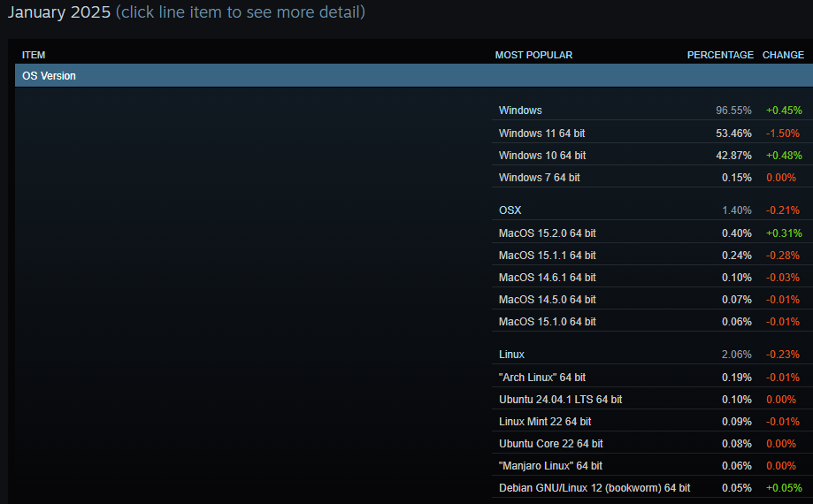Select the "Manjaro Linux" 64 bit entry
The height and width of the screenshot is (504, 813).
tap(652, 466)
